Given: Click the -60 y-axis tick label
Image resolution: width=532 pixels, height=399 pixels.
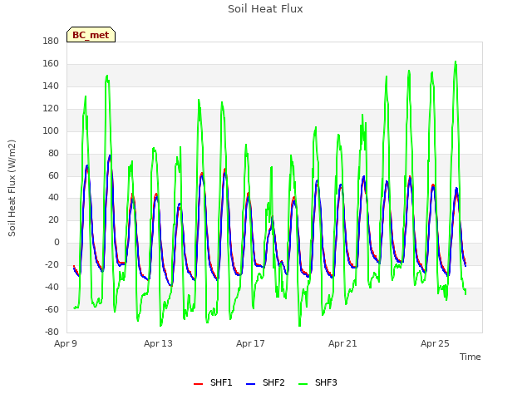Looking at the screenshot, I should coord(52,309).
